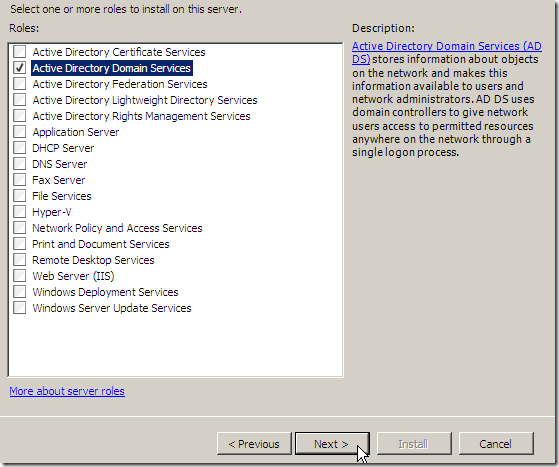Check the Application Server checkbox

coord(20,132)
